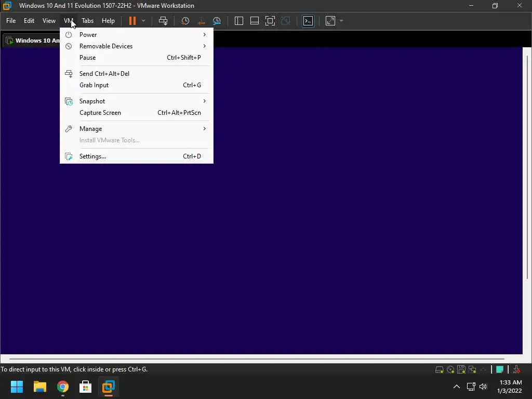Close the open VM menu via its title
532x399 pixels.
coord(69,21)
